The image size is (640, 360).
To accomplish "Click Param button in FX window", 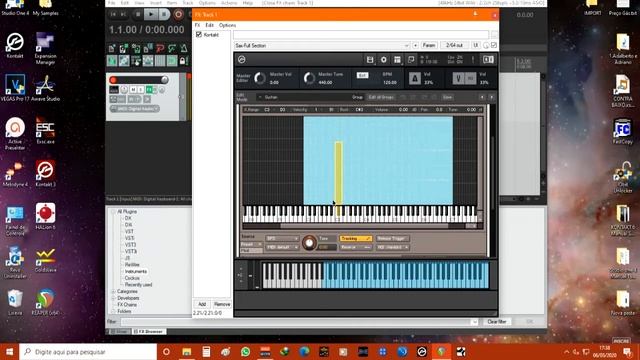I will (x=429, y=45).
